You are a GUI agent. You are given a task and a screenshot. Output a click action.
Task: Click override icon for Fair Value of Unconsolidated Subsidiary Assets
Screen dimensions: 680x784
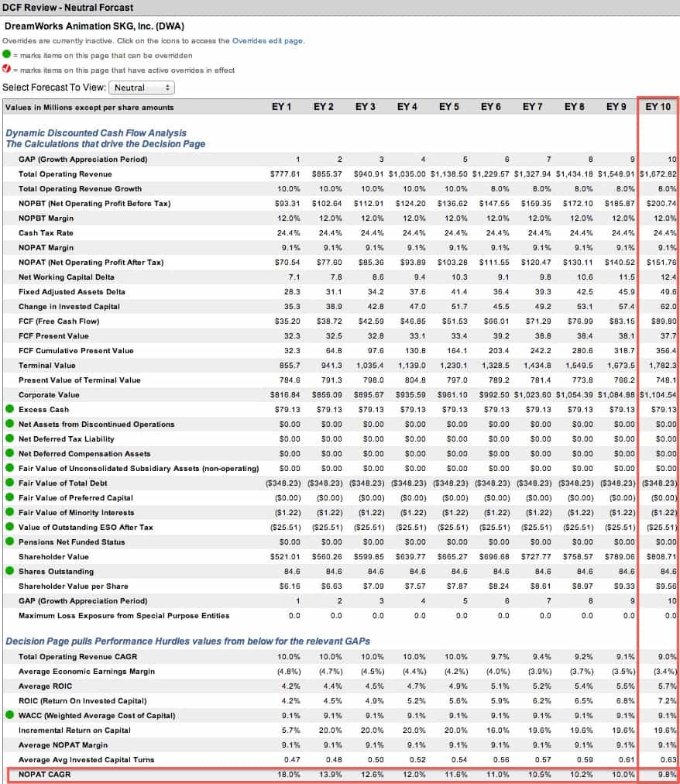pyautogui.click(x=9, y=467)
